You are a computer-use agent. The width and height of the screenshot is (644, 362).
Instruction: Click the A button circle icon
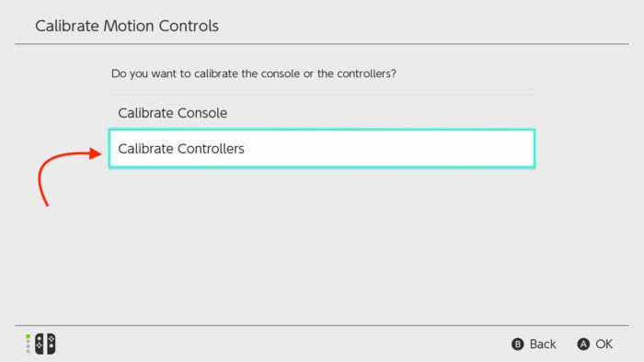point(583,344)
